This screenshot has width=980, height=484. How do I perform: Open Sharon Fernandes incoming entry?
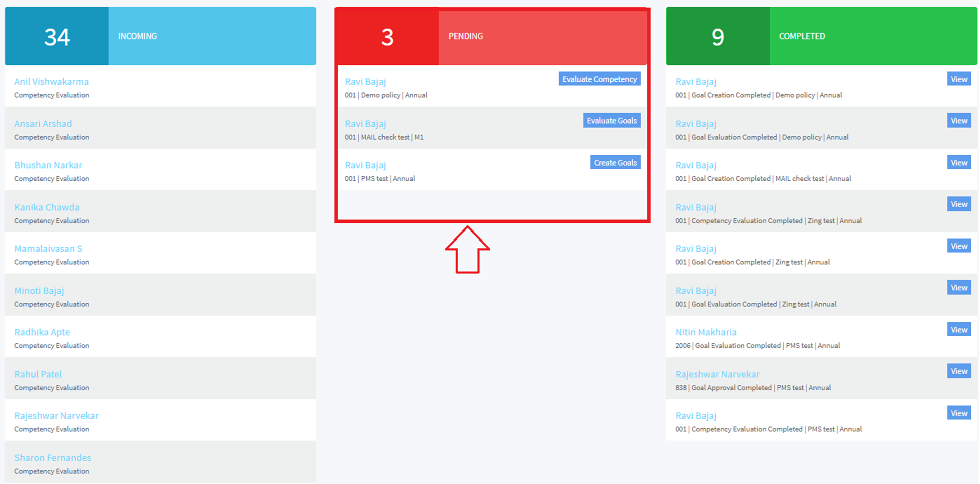coord(53,458)
